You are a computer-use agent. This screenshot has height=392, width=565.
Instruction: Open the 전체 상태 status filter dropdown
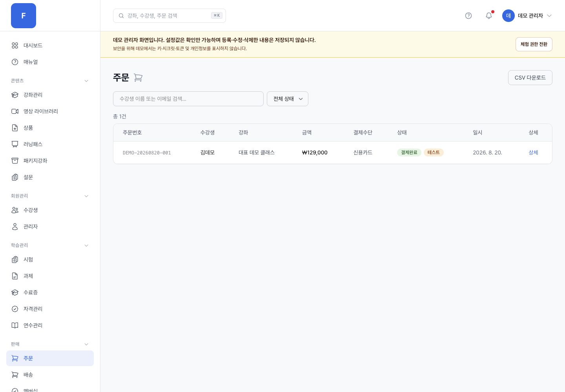tap(288, 99)
